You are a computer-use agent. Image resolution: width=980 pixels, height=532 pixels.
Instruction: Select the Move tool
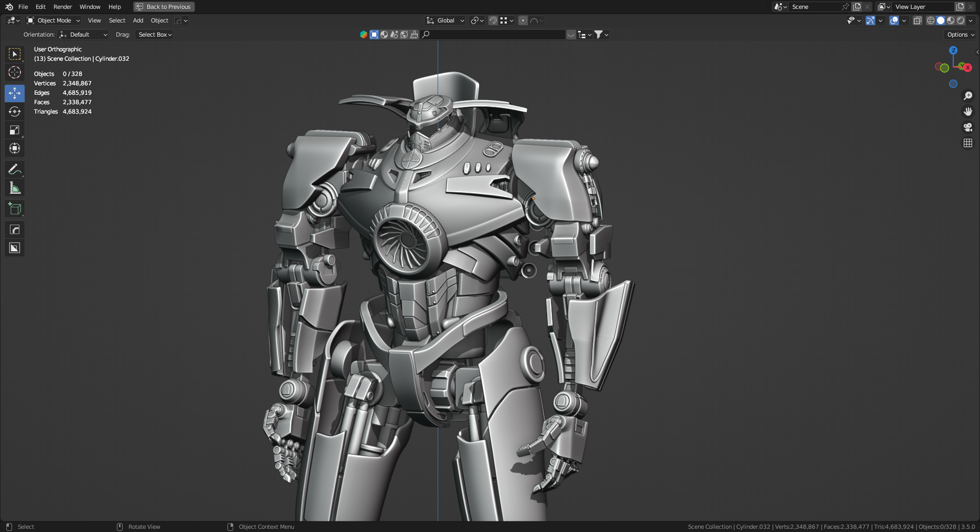15,93
